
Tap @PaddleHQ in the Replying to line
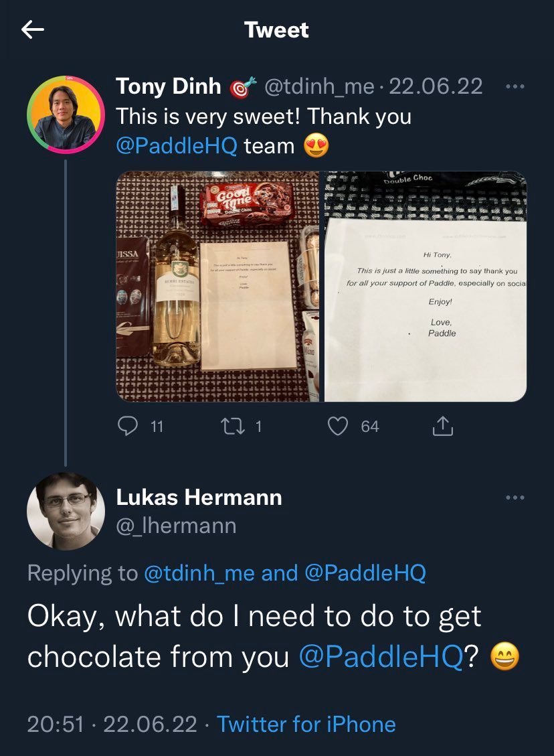pyautogui.click(x=364, y=573)
